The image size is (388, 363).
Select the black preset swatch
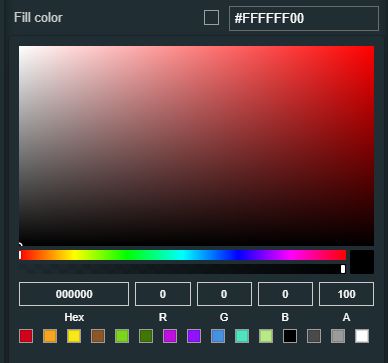[x=290, y=336]
